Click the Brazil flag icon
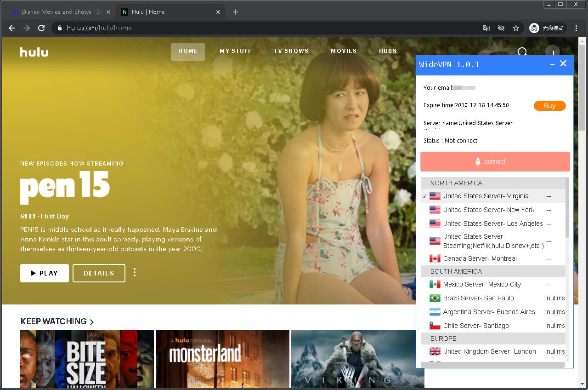588x390 pixels. tap(435, 298)
